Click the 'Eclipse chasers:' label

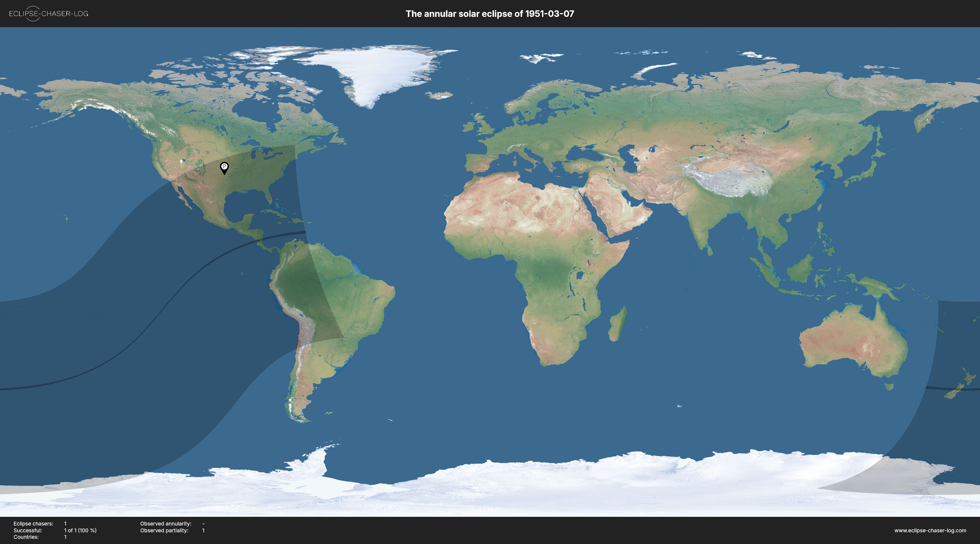coord(33,524)
